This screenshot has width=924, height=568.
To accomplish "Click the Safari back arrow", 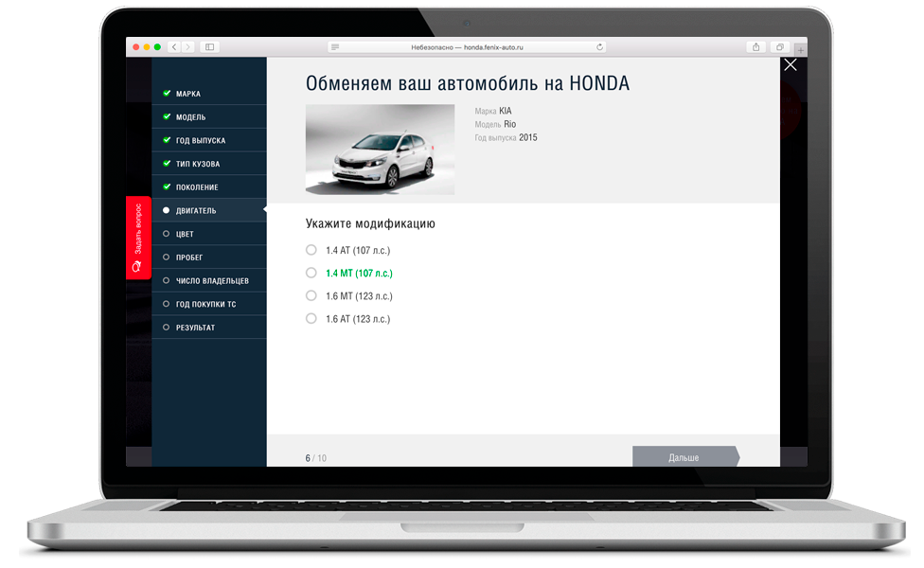I will (174, 47).
